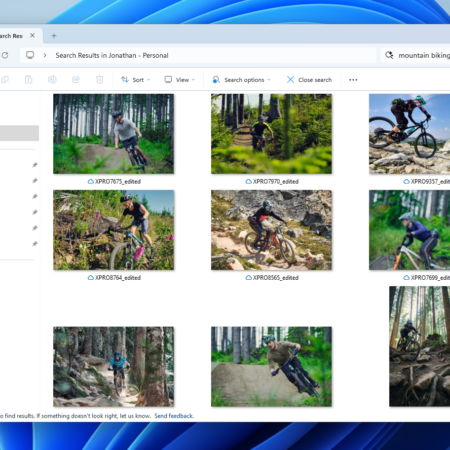The width and height of the screenshot is (450, 450).
Task: Select thumbnail XPRO8764_edited wildflower rider
Action: [x=114, y=230]
